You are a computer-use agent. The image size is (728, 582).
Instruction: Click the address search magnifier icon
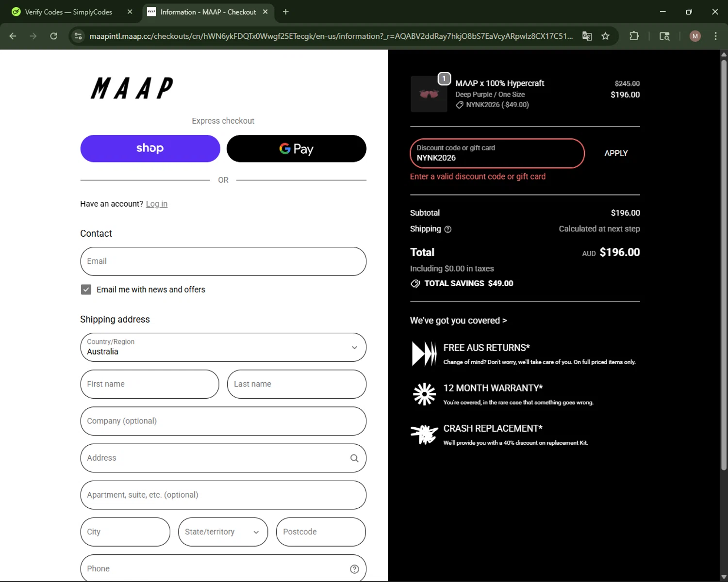[354, 458]
